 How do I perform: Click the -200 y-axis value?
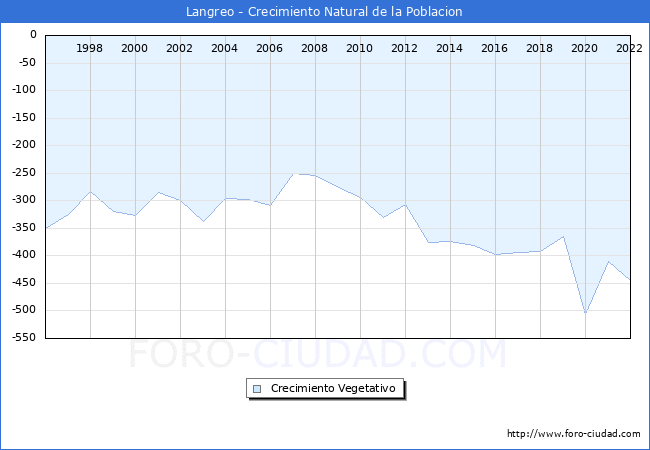[x=24, y=145]
